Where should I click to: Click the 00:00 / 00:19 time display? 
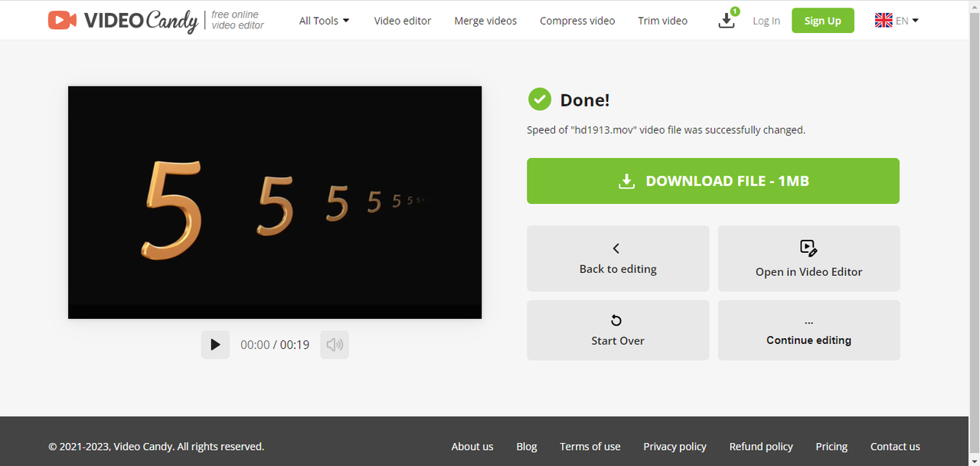point(275,345)
